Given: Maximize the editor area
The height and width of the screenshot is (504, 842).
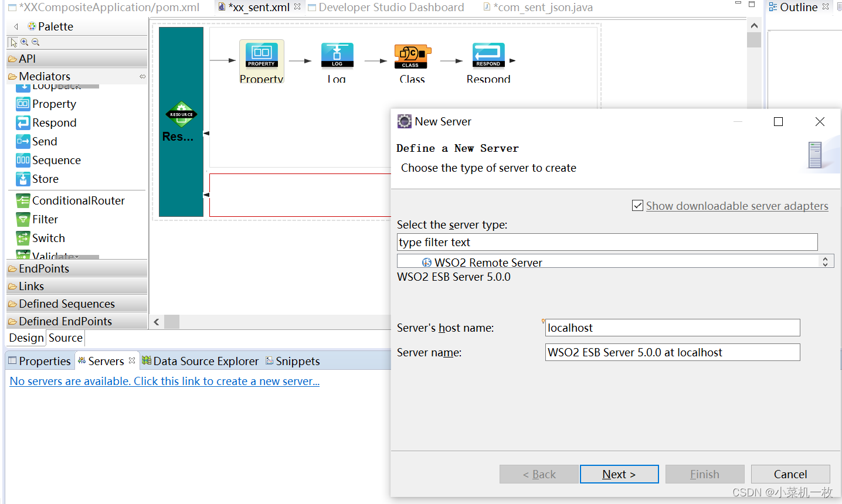Looking at the screenshot, I should pyautogui.click(x=752, y=4).
